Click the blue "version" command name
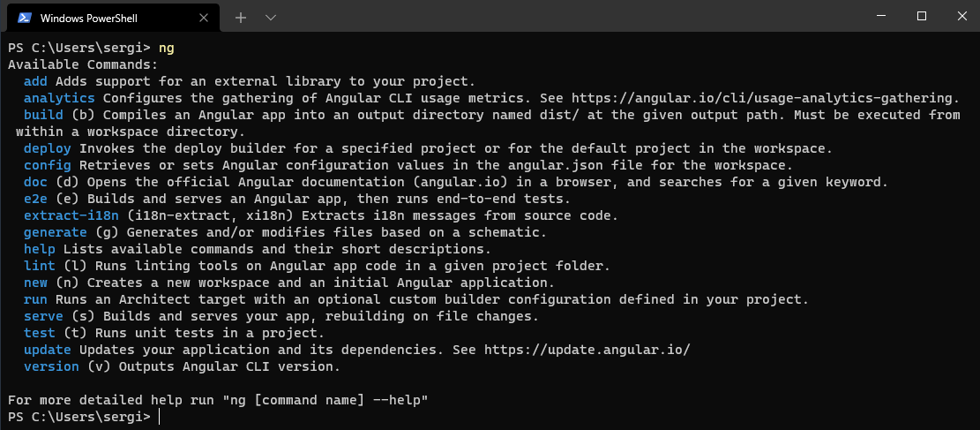Viewport: 980px width, 430px height. coord(51,366)
